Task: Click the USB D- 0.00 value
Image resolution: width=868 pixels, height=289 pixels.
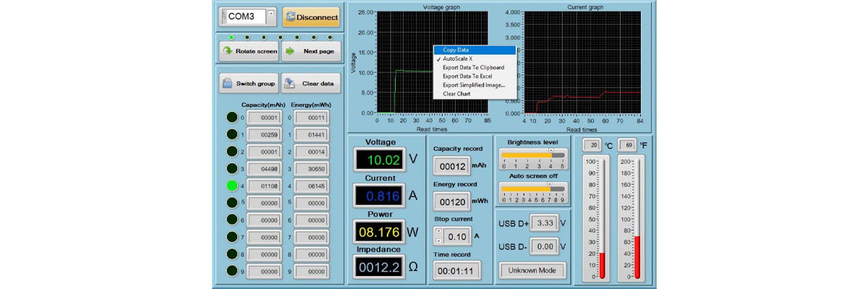Action: 545,247
